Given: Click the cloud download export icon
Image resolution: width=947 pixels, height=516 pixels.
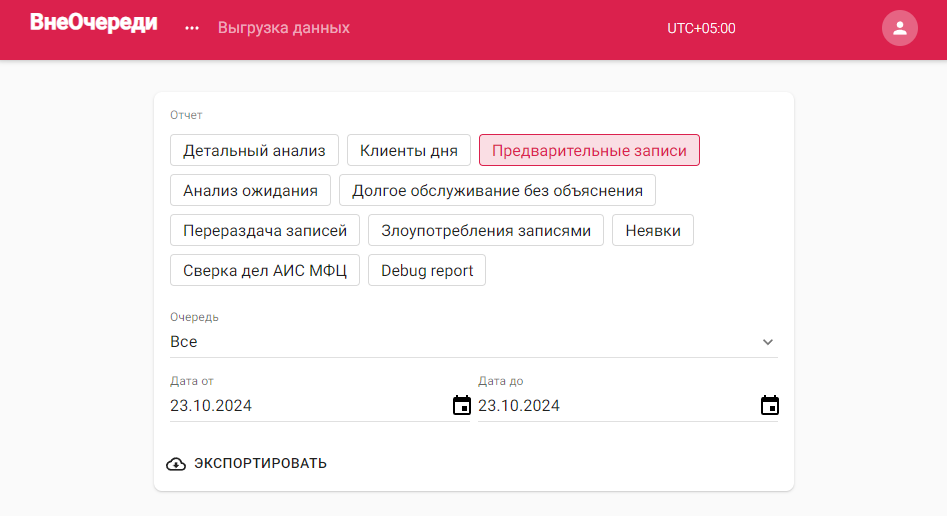Looking at the screenshot, I should [x=176, y=463].
